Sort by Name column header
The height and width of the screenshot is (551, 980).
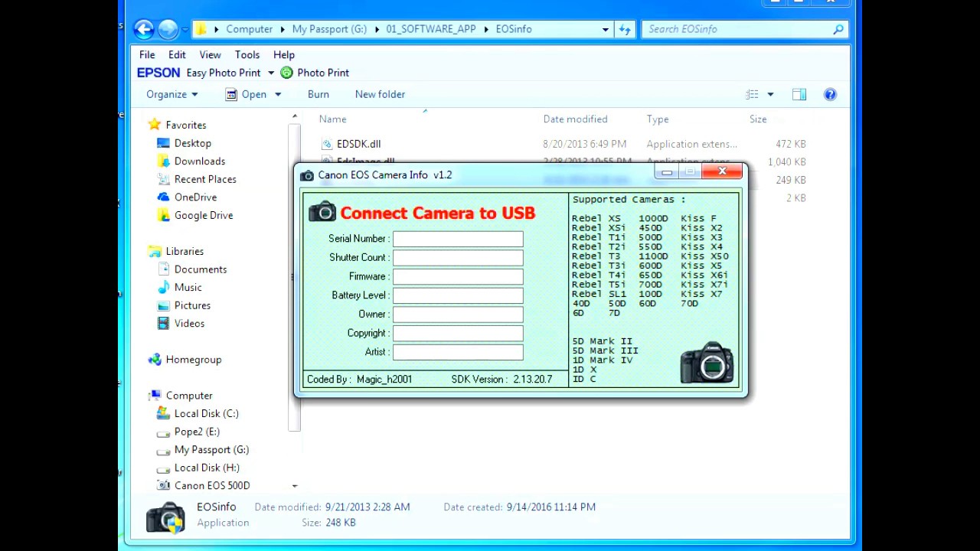pos(332,119)
